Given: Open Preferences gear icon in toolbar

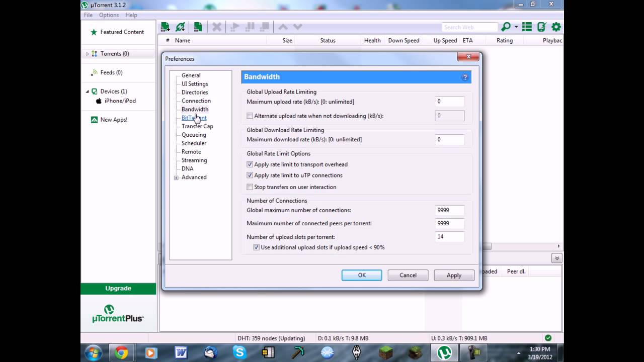Looking at the screenshot, I should [x=556, y=27].
